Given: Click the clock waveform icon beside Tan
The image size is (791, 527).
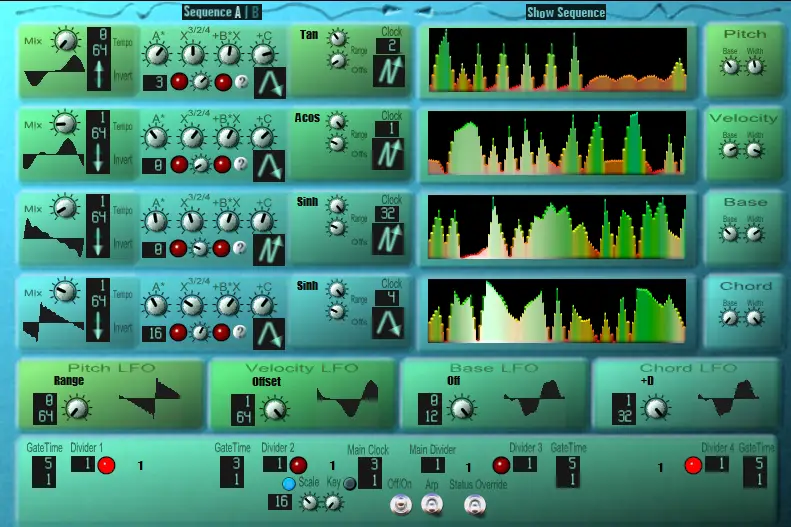Looking at the screenshot, I should (x=389, y=71).
